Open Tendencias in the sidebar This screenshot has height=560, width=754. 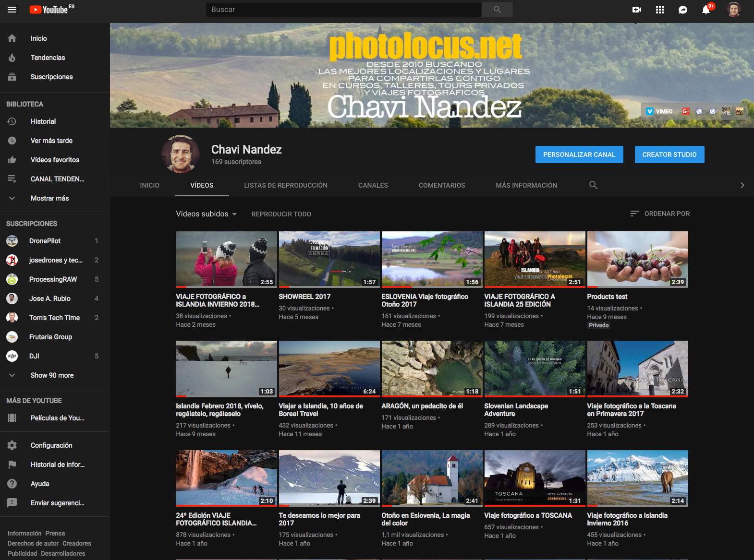pos(55,58)
